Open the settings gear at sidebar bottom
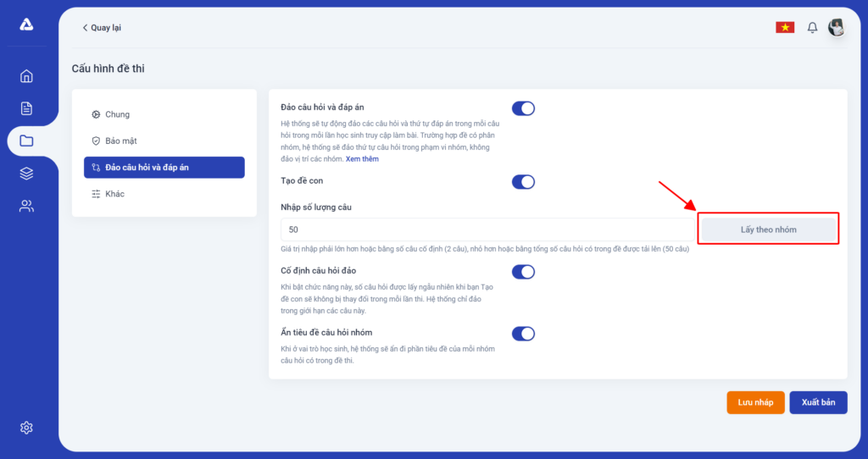 click(x=26, y=428)
